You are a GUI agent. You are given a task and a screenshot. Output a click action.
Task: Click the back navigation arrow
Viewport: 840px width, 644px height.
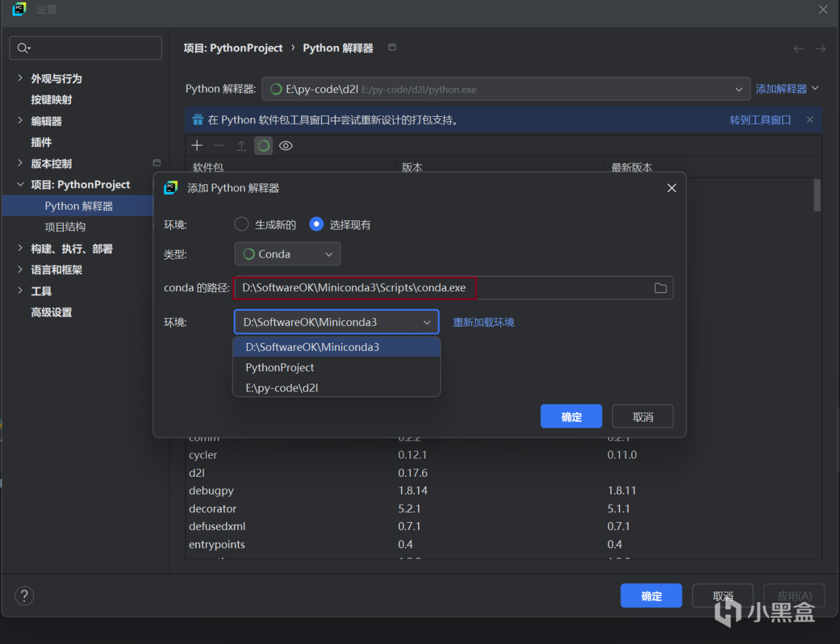(x=799, y=49)
